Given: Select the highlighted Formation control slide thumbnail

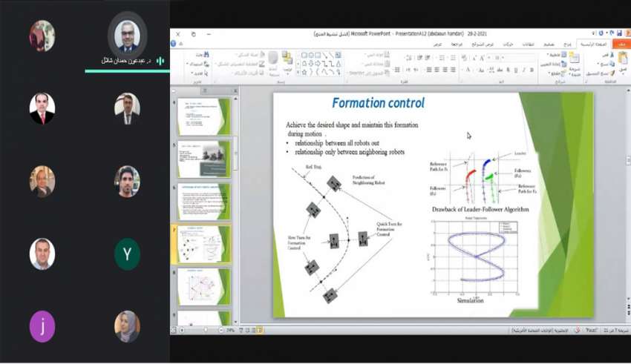Looking at the screenshot, I should click(204, 245).
